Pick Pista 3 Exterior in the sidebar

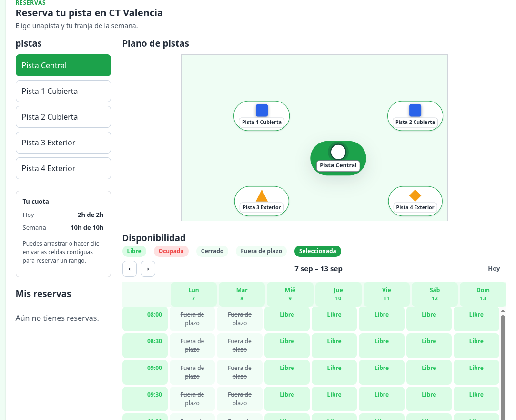[63, 143]
